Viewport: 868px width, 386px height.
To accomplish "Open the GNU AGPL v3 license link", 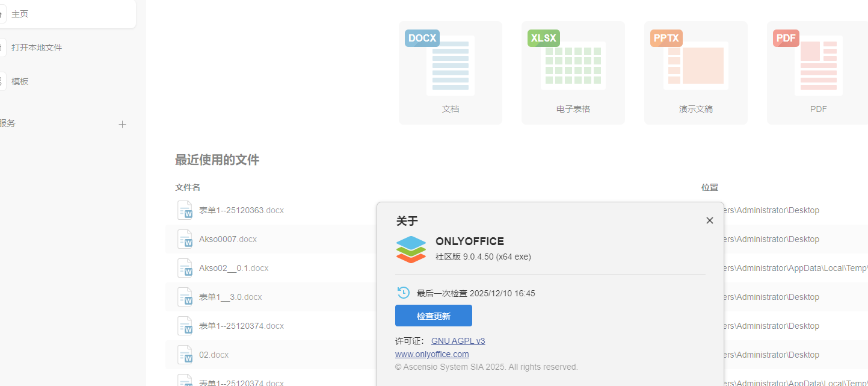I will click(x=458, y=341).
